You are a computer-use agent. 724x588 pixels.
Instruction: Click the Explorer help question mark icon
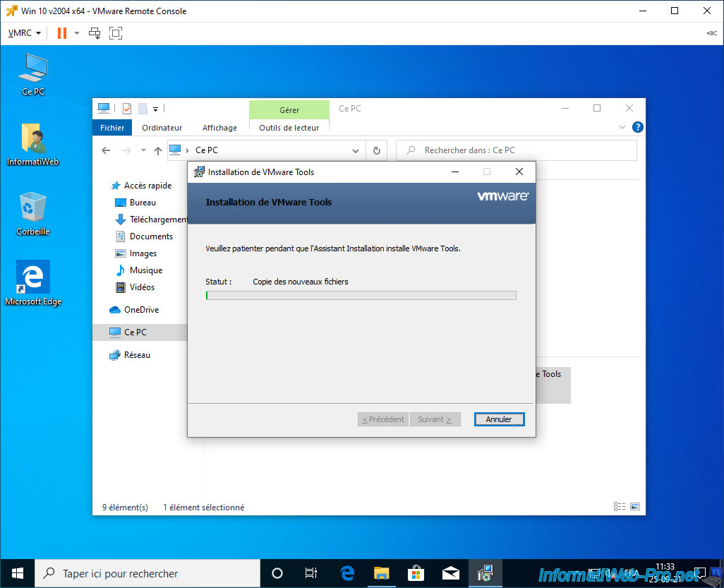coord(637,128)
